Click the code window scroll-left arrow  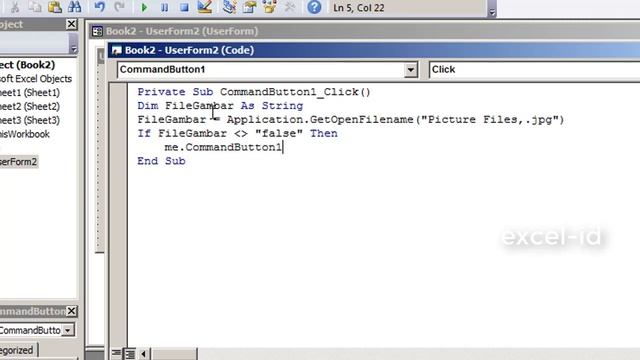[x=144, y=353]
